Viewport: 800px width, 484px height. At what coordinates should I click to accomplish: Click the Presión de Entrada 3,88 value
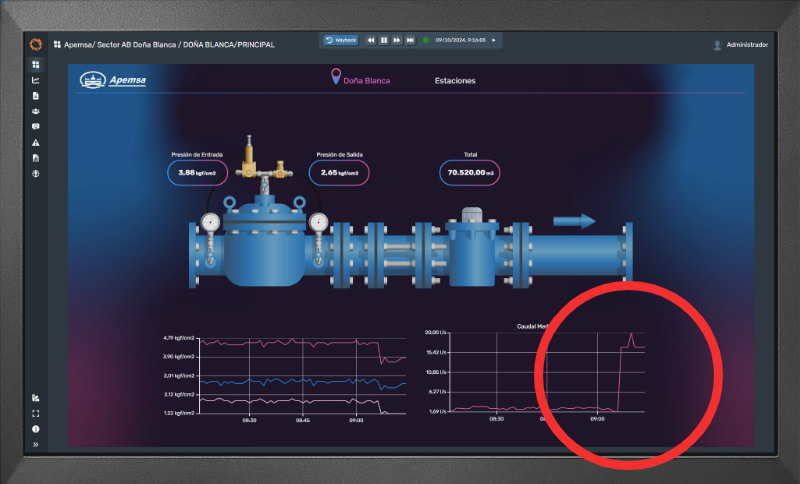[x=197, y=173]
